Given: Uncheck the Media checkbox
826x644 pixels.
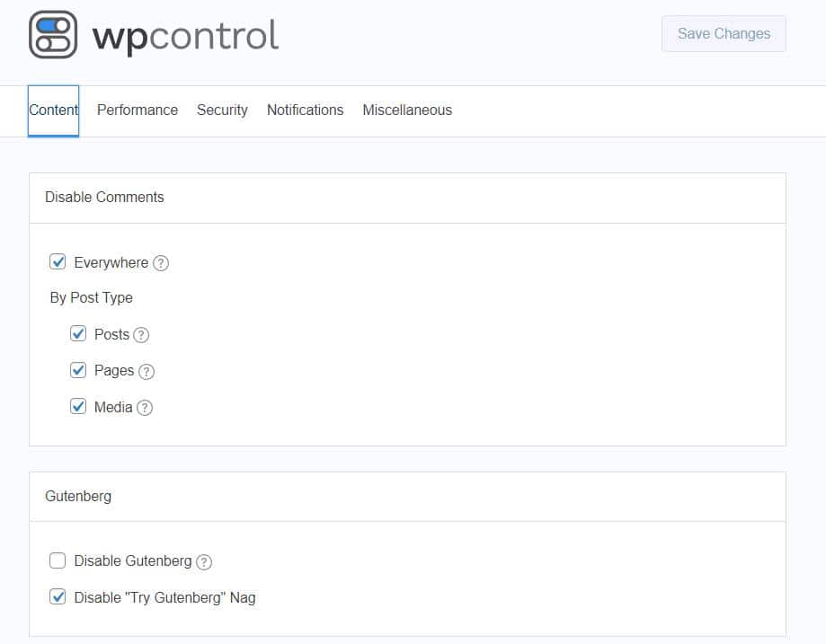Looking at the screenshot, I should pos(78,407).
